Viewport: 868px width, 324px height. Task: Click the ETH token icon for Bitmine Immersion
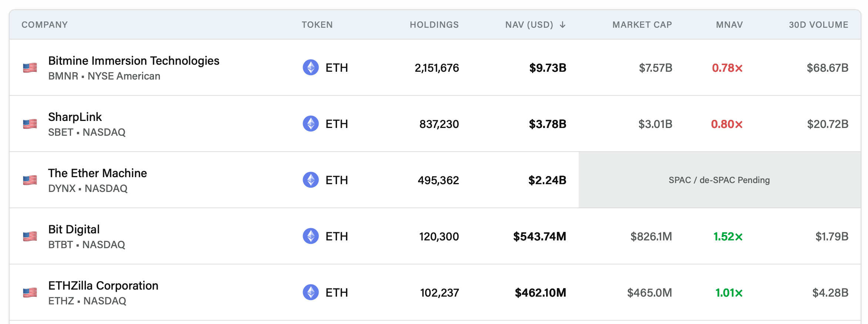coord(311,67)
